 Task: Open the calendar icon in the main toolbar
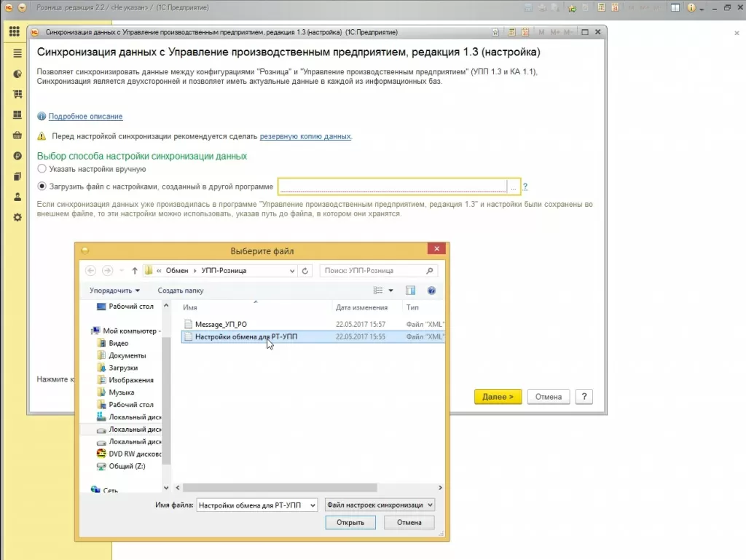tap(615, 7)
